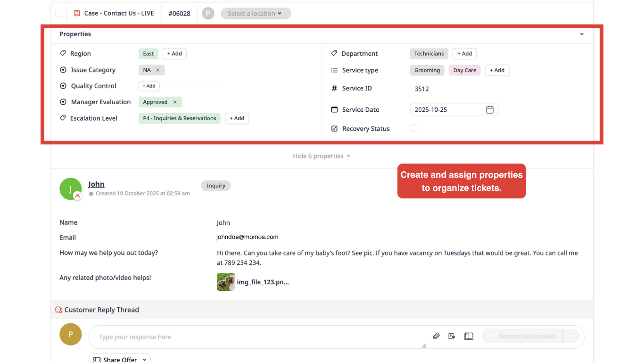This screenshot has height=362, width=644.
Task: Attach a file using the paperclip icon
Action: click(436, 336)
